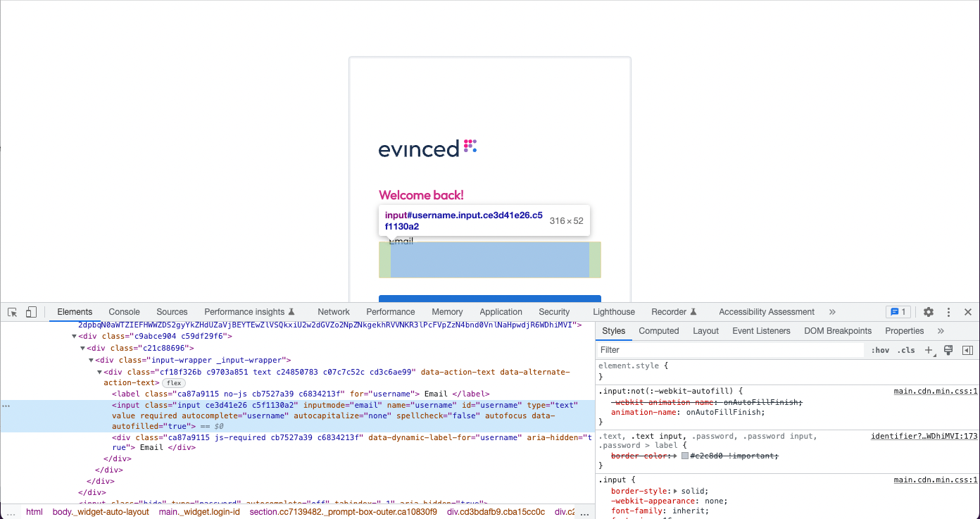Select the js-required div DOM row
Screen dimensions: 980x519
(352, 442)
